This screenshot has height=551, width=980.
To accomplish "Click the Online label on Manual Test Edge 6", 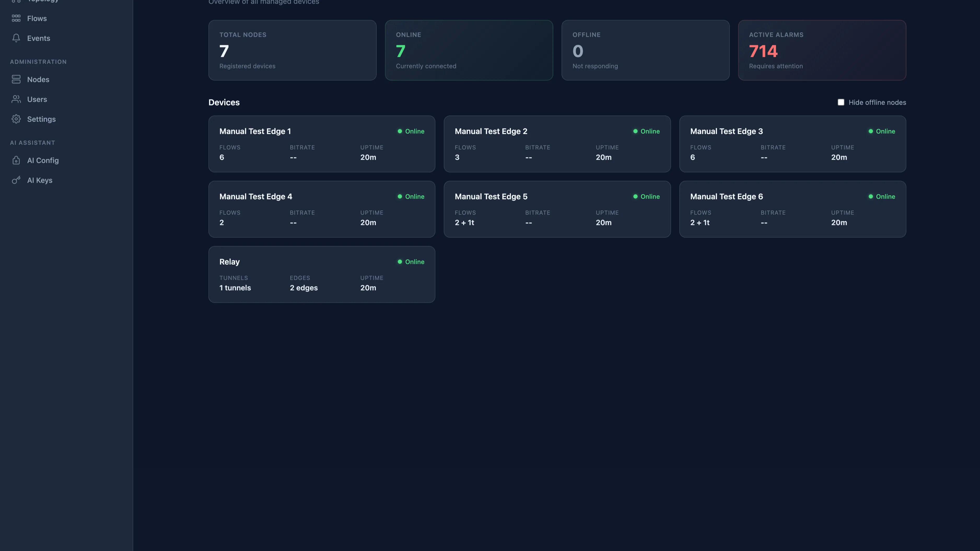I will coord(886,197).
